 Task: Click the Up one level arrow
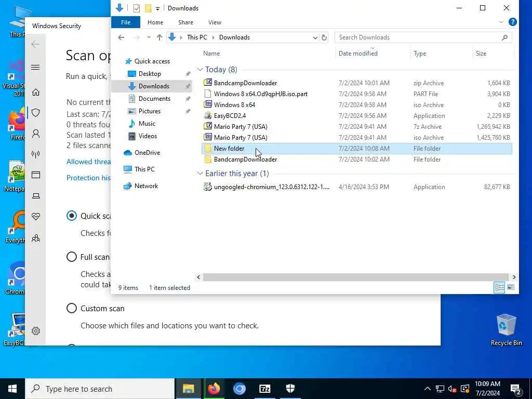pos(159,37)
